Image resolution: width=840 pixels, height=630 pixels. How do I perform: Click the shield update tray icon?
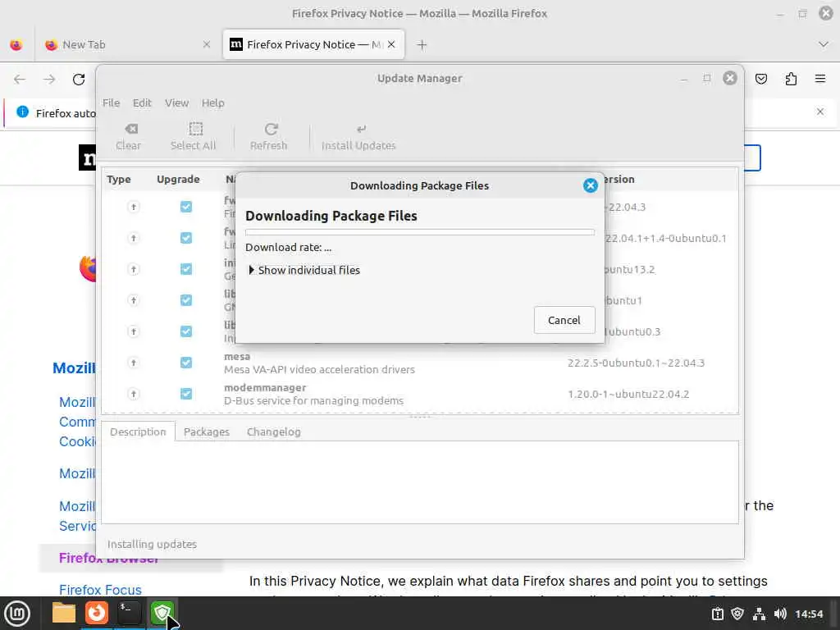pos(737,614)
